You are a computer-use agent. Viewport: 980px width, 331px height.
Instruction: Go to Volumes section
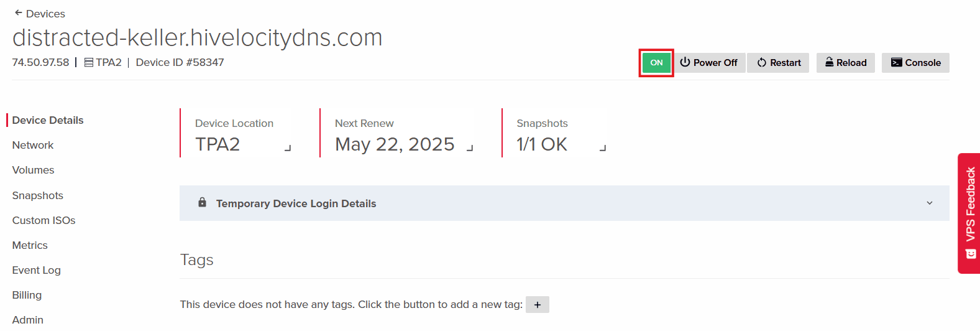pos(34,170)
